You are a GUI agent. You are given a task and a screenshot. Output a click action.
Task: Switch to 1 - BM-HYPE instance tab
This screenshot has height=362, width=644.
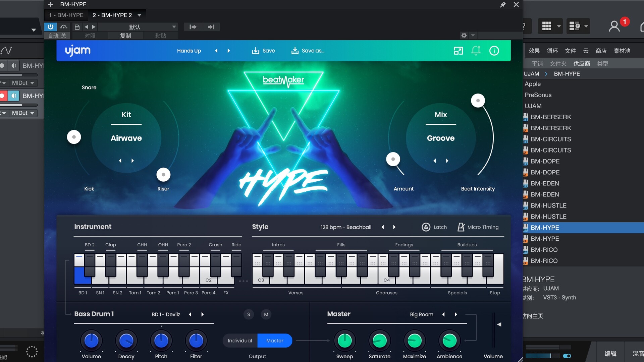coord(66,15)
